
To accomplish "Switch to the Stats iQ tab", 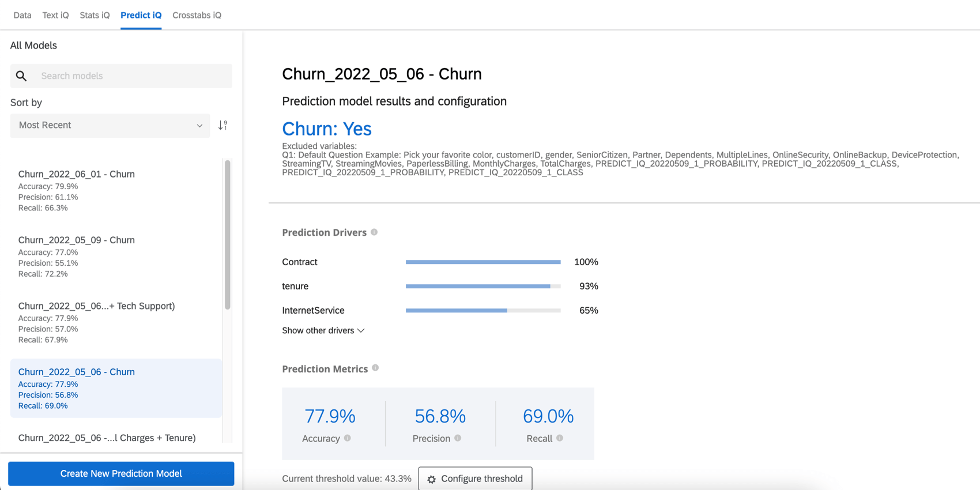I will [95, 15].
